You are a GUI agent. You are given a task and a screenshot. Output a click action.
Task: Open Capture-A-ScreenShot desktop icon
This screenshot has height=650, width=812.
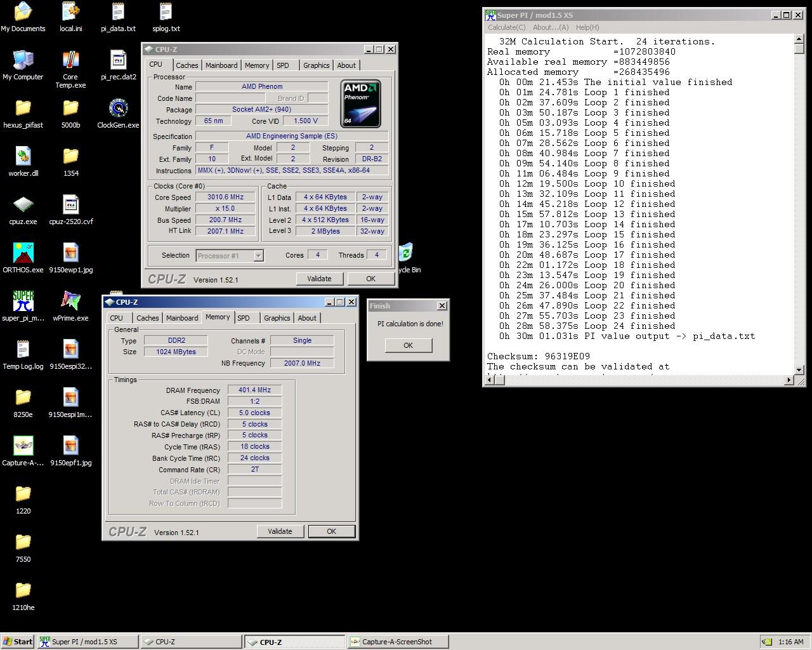(23, 451)
